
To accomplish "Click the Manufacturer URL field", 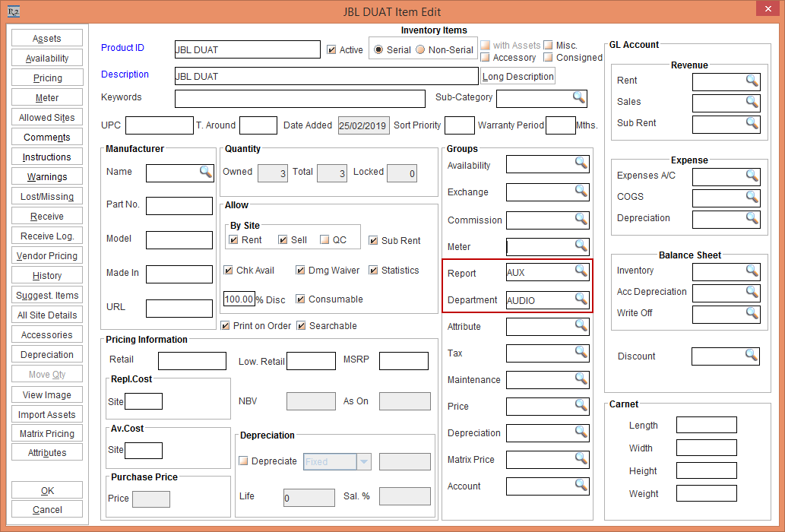I will pyautogui.click(x=179, y=309).
